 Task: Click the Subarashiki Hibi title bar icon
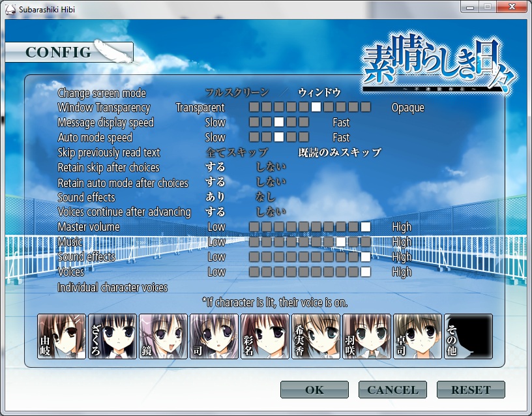[x=10, y=9]
